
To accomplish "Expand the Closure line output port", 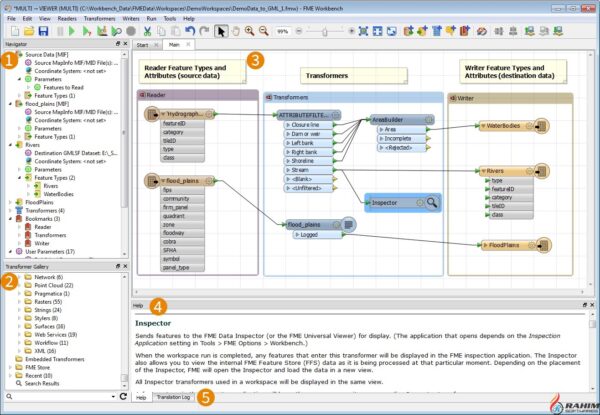I will pyautogui.click(x=288, y=125).
